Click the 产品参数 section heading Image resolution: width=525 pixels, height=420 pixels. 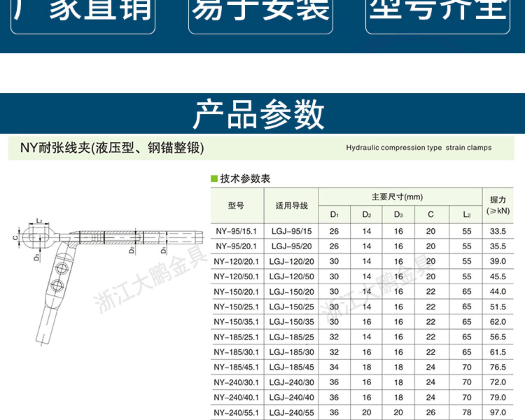(258, 114)
